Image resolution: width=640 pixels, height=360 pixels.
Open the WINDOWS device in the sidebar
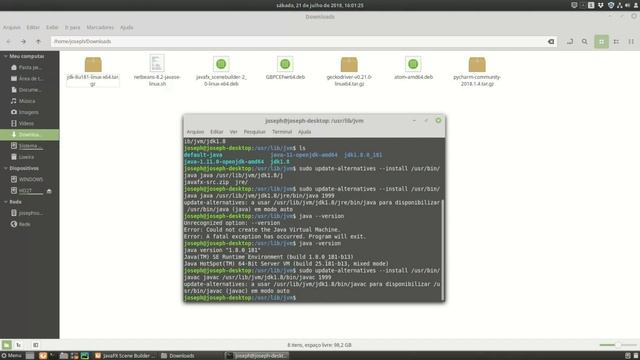29,179
